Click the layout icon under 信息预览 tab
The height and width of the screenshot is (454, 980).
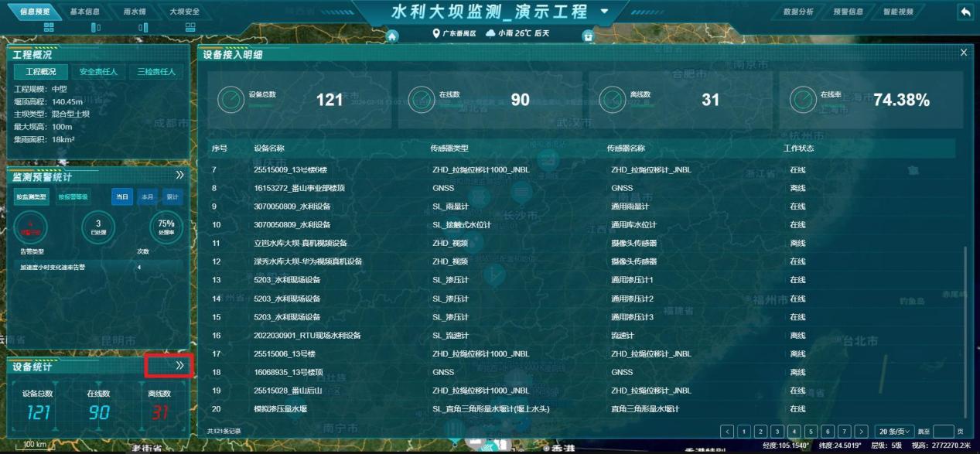[50, 28]
